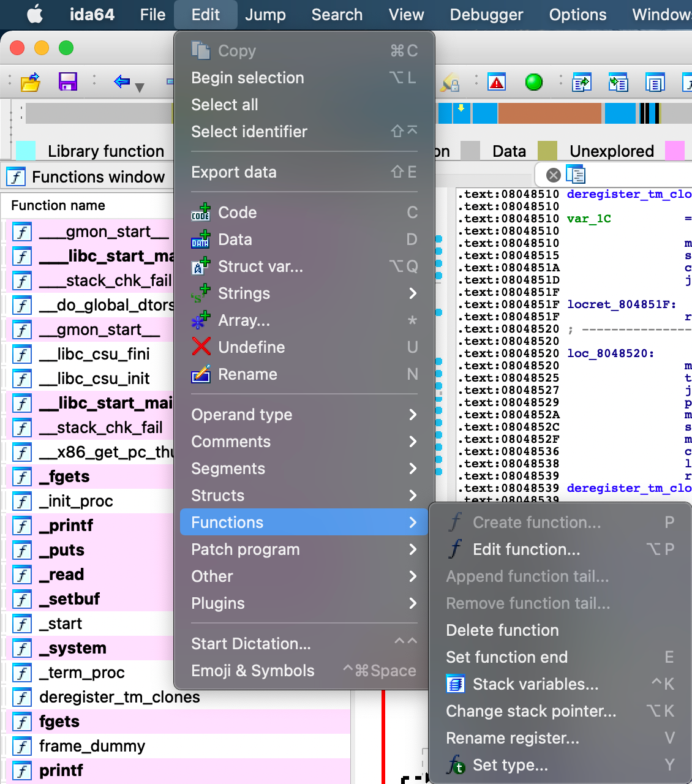Click the Stack variables icon

456,684
